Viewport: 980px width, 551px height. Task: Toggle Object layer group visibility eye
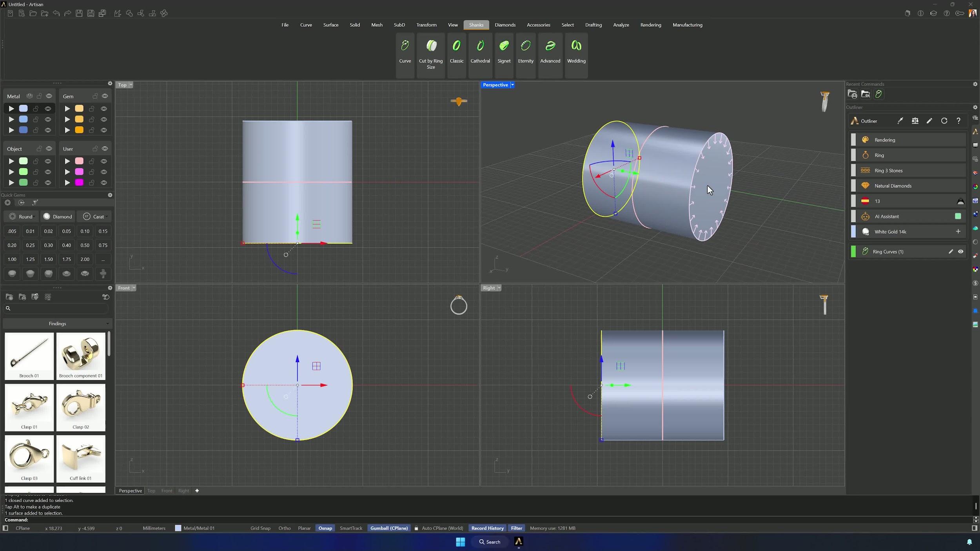coord(49,149)
